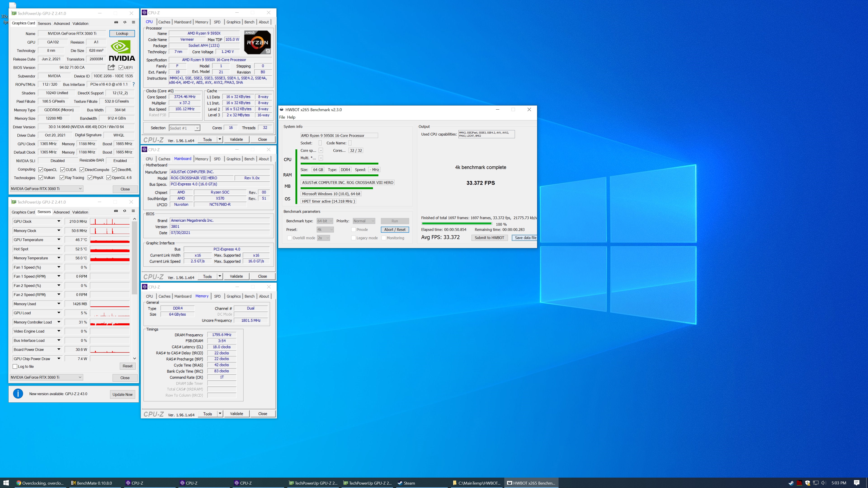
Task: Open GPU selection dropdown in top GPU-Z window
Action: [47, 189]
